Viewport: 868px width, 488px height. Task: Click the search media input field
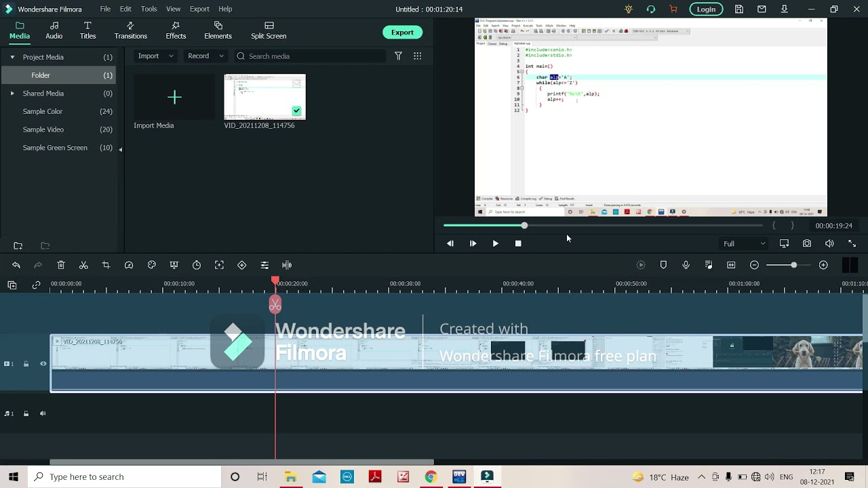click(310, 56)
